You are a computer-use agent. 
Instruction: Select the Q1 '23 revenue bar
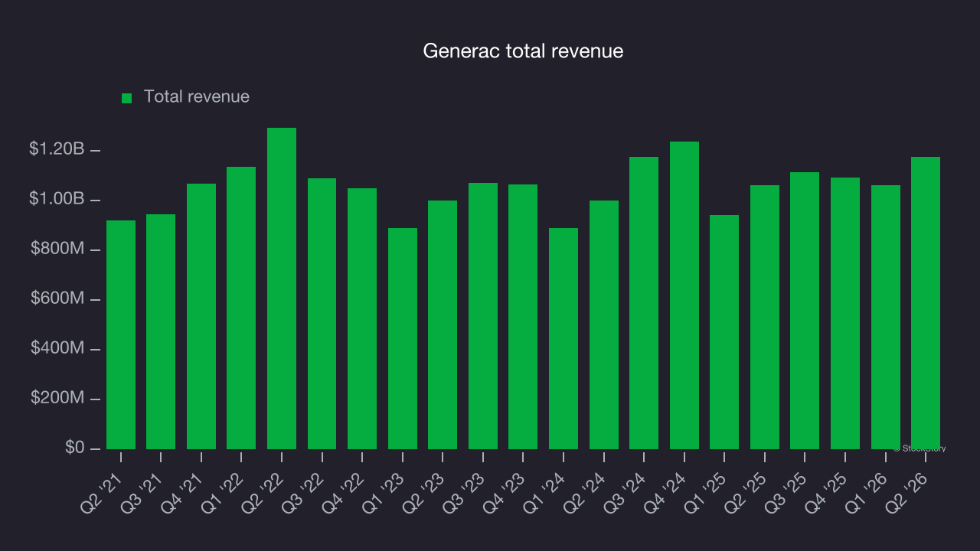point(403,338)
